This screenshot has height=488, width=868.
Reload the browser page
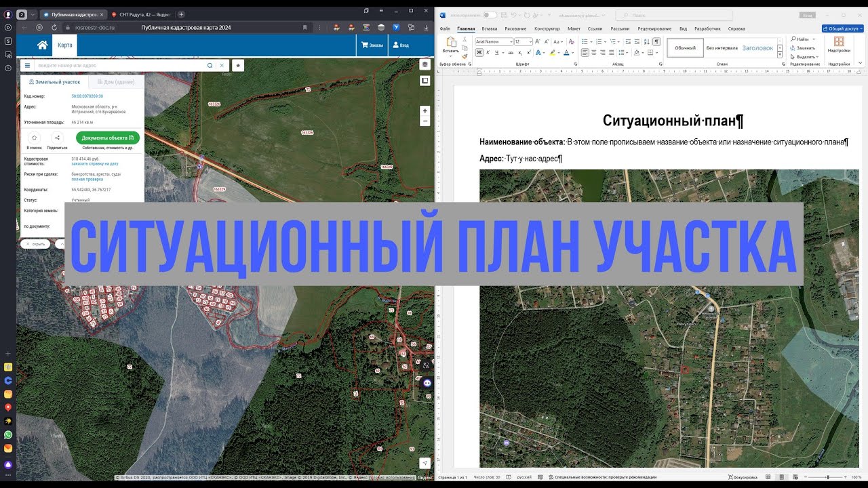[54, 28]
